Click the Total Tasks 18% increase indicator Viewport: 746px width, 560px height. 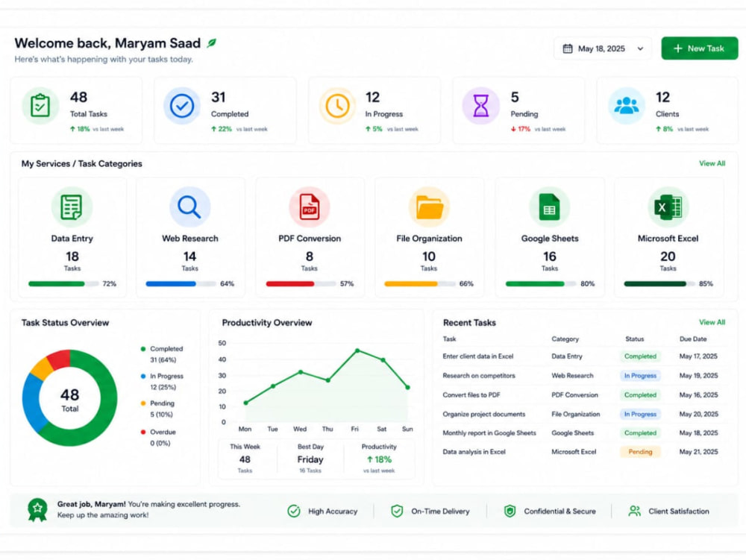[80, 129]
